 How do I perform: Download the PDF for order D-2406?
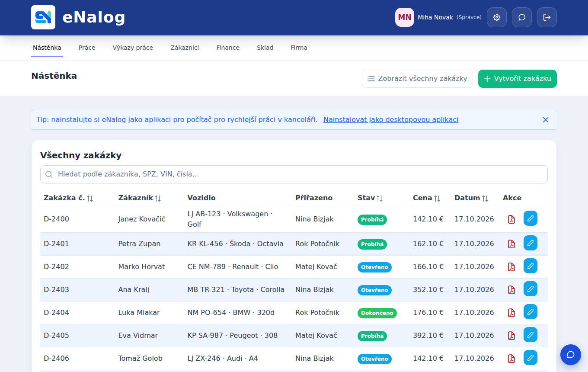tap(511, 359)
